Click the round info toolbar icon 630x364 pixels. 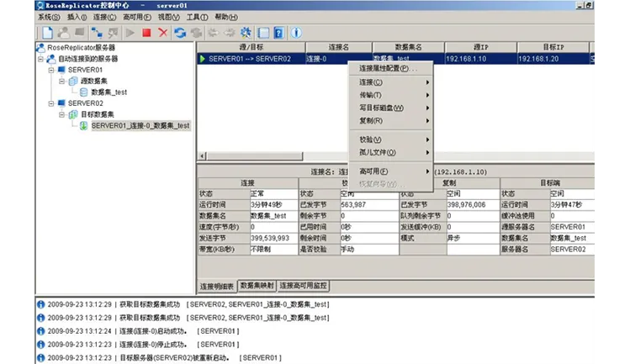(x=296, y=33)
